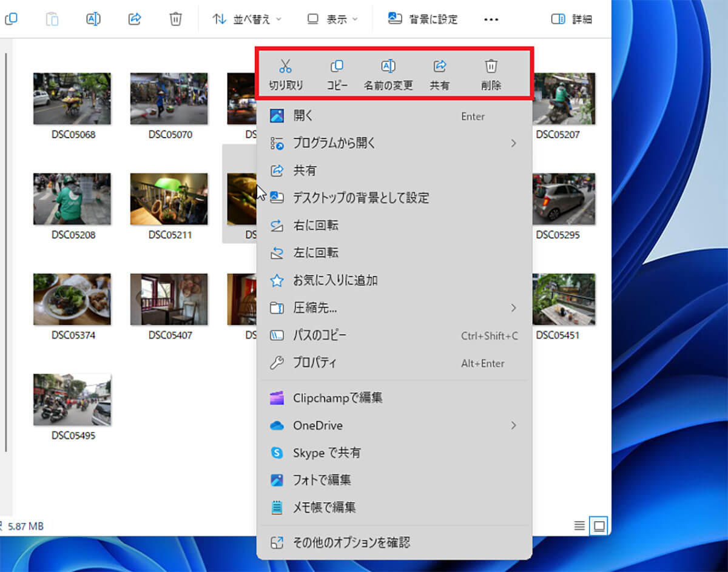Click the Cut (切り取り) icon in context menu

tap(286, 66)
